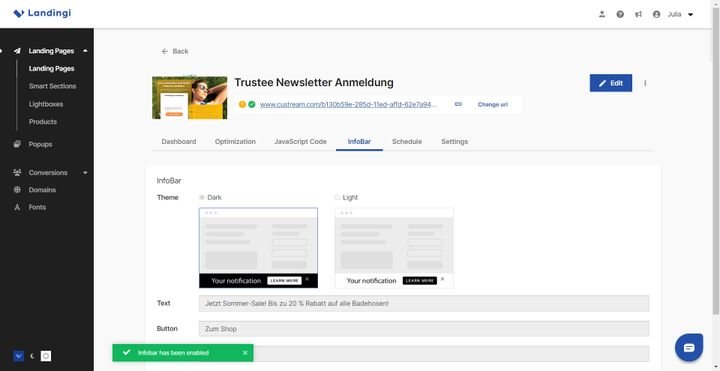This screenshot has height=371, width=720.
Task: Click the Fonts letter icon
Action: click(17, 207)
